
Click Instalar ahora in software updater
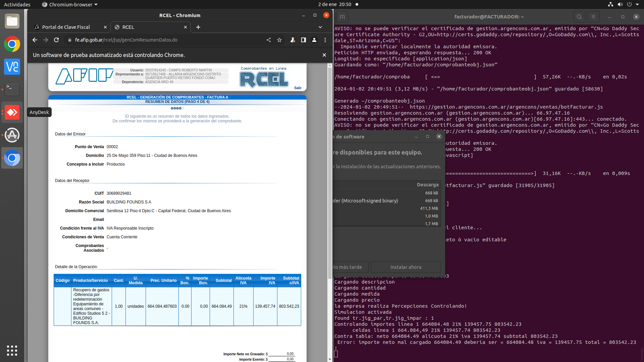pos(406,267)
